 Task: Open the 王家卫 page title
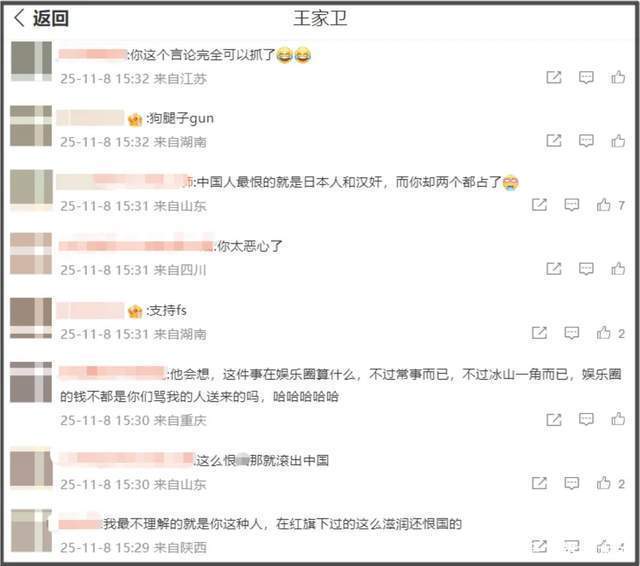[320, 18]
